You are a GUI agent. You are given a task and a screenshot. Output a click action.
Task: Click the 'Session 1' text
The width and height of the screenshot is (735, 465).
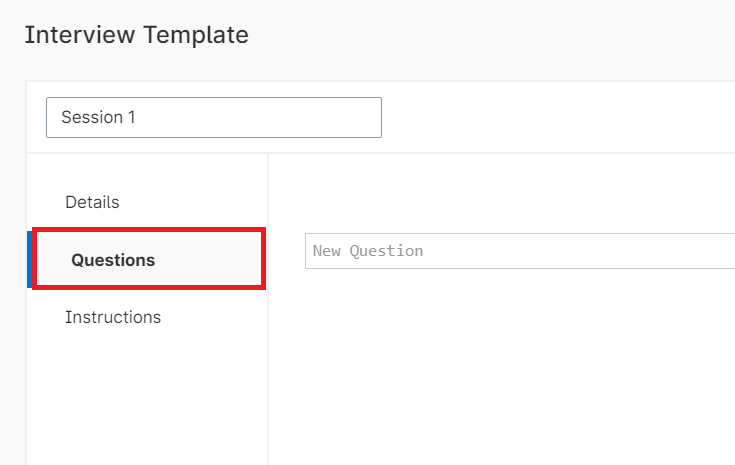tap(98, 117)
